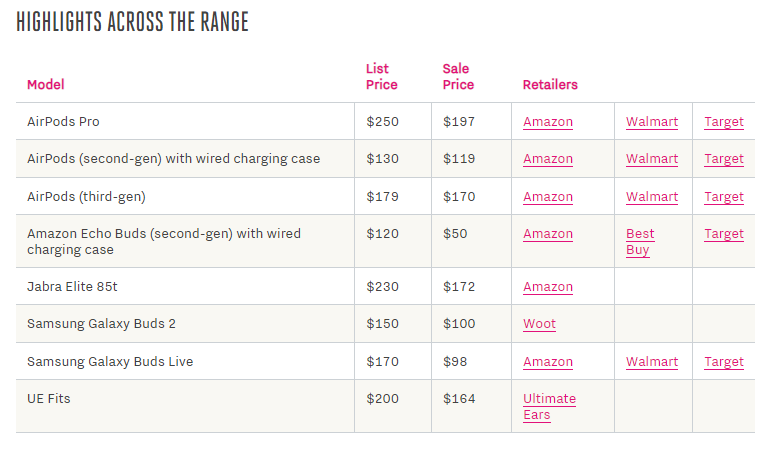
Task: Click the Model column header
Action: click(x=46, y=85)
